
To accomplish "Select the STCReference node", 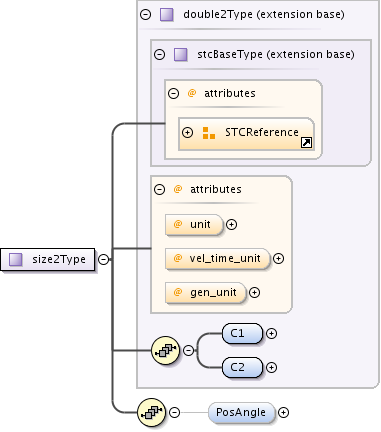I will click(246, 134).
